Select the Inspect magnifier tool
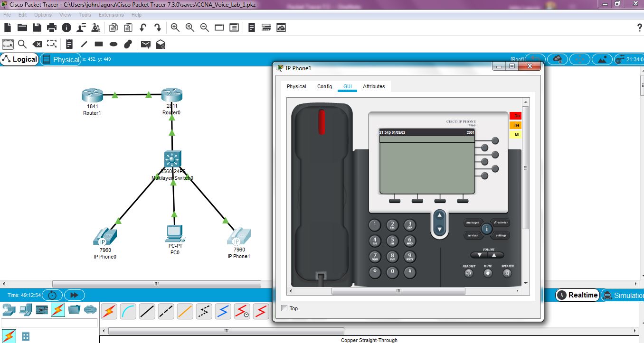Image resolution: width=644 pixels, height=343 pixels. tap(22, 44)
